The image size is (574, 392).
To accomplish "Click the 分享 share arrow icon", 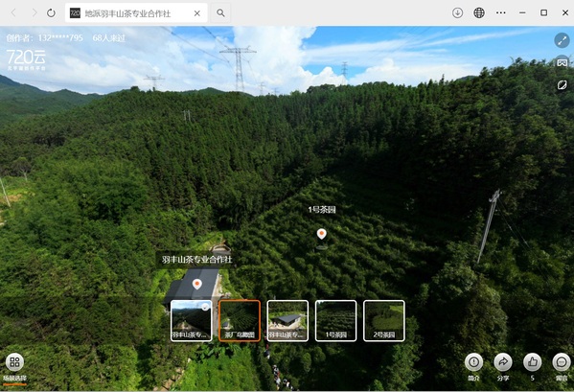I will [503, 362].
